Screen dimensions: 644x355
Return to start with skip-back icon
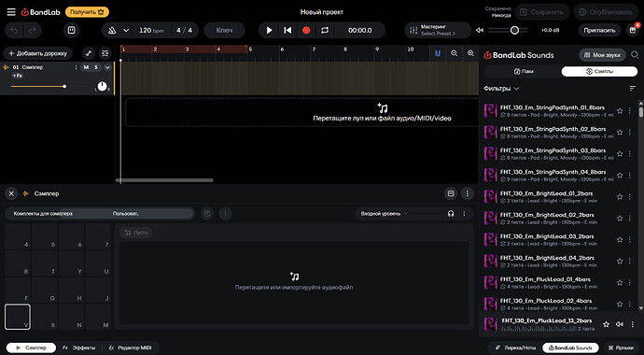coord(287,31)
